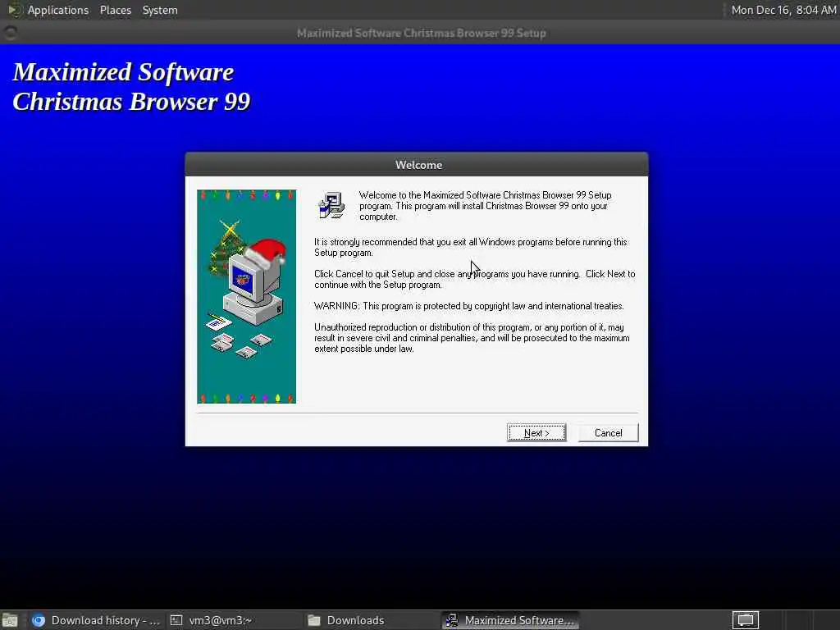Click the window menu icon at top-left
The height and width of the screenshot is (630, 840).
(10, 33)
